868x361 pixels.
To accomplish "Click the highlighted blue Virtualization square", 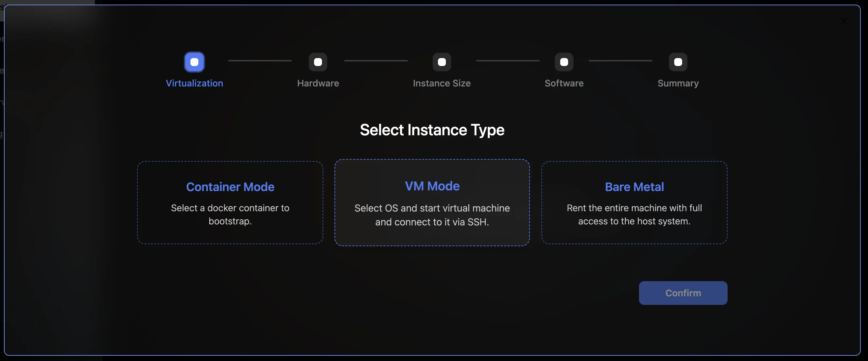I will pyautogui.click(x=194, y=62).
